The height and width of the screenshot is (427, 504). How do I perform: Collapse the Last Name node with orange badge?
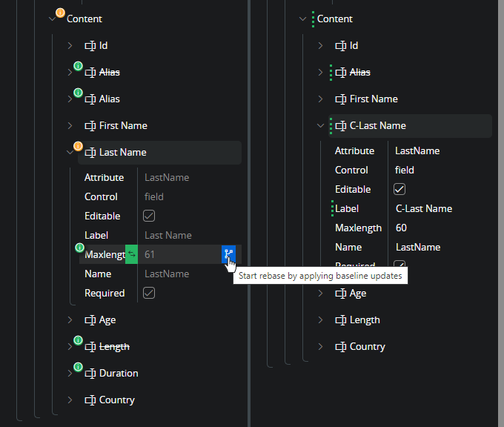coord(70,153)
